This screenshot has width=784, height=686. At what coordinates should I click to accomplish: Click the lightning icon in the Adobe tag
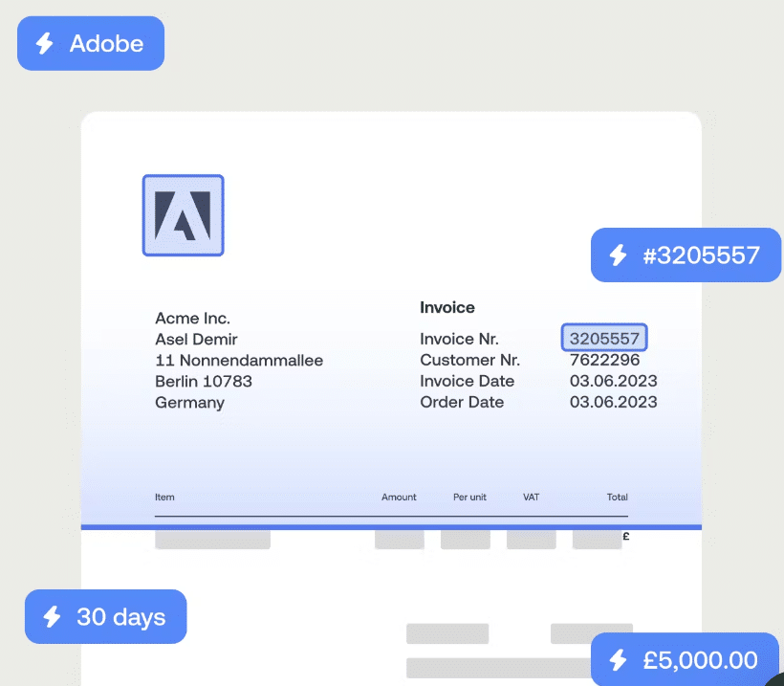point(44,44)
